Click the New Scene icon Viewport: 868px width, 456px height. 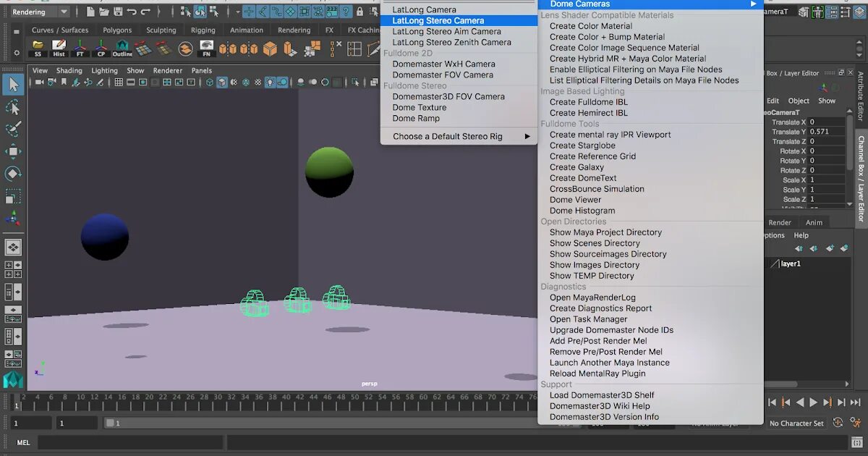tap(90, 12)
